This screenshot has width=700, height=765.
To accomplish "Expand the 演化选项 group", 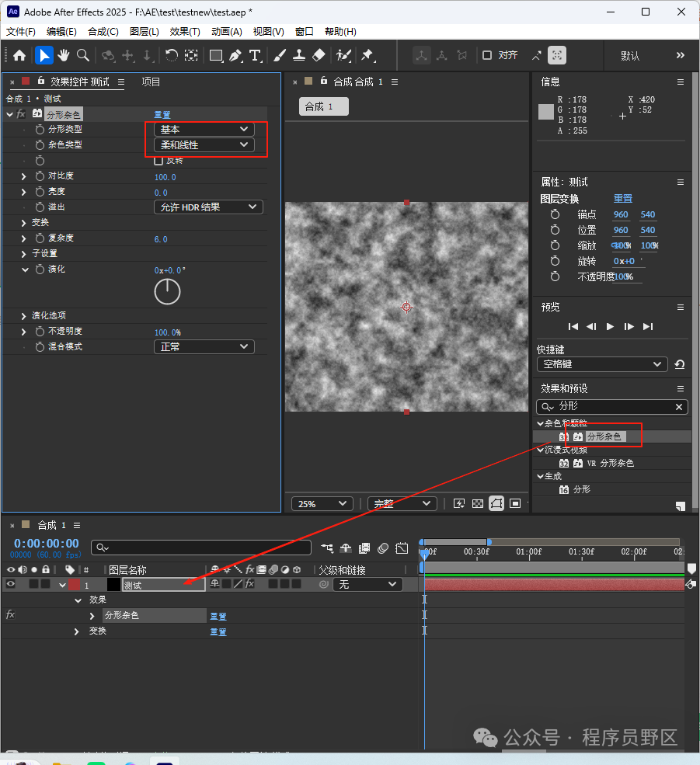I will pos(23,316).
